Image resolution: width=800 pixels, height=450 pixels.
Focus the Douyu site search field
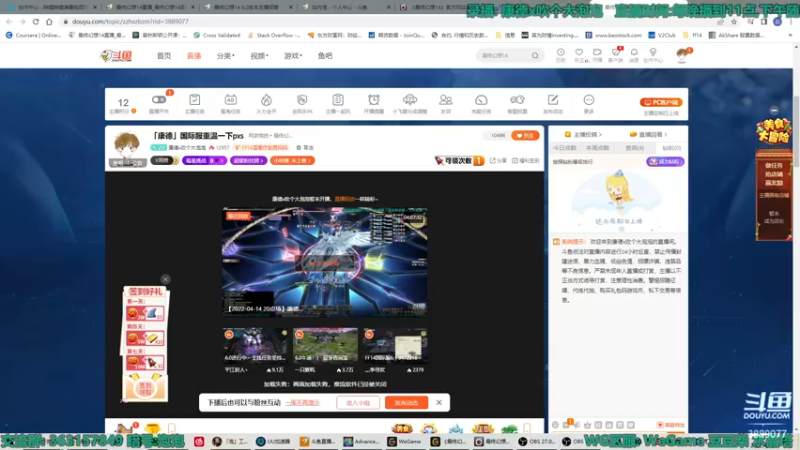pos(504,56)
